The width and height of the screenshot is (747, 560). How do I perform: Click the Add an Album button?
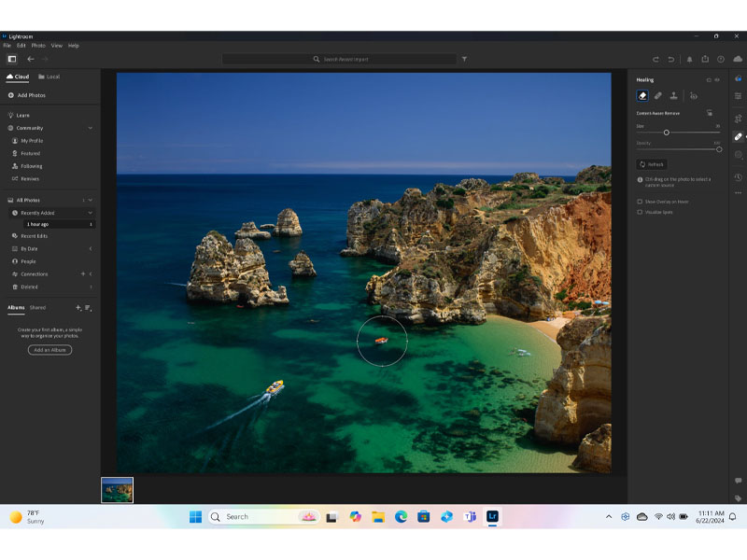[50, 350]
